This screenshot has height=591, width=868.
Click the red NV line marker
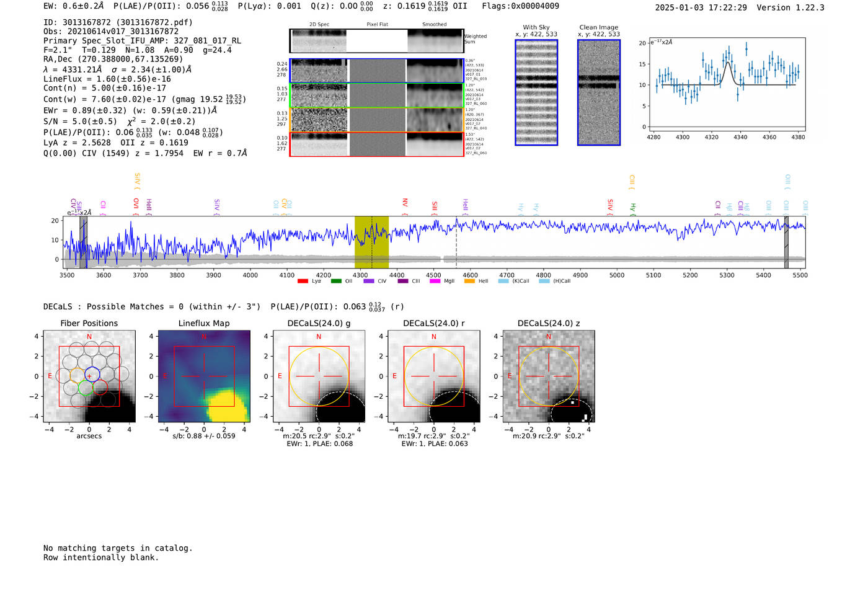click(x=405, y=207)
